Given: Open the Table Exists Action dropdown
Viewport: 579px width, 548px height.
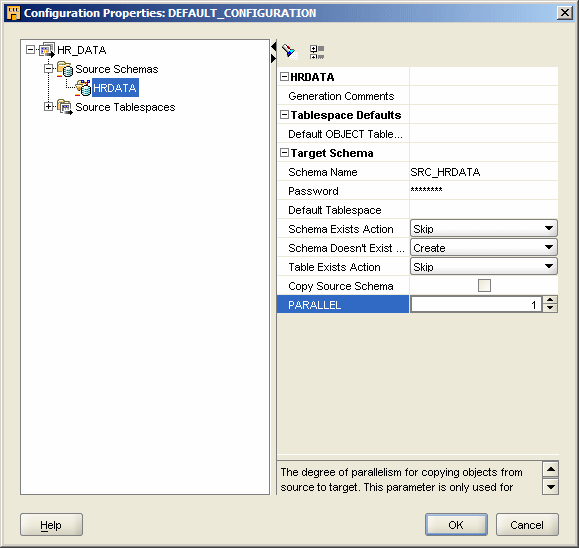Looking at the screenshot, I should click(484, 267).
